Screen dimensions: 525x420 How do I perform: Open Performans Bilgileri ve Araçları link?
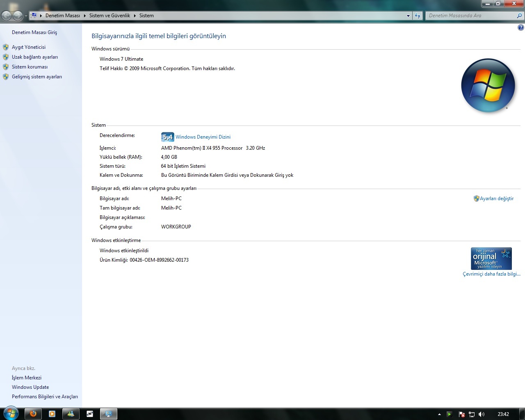tap(45, 397)
